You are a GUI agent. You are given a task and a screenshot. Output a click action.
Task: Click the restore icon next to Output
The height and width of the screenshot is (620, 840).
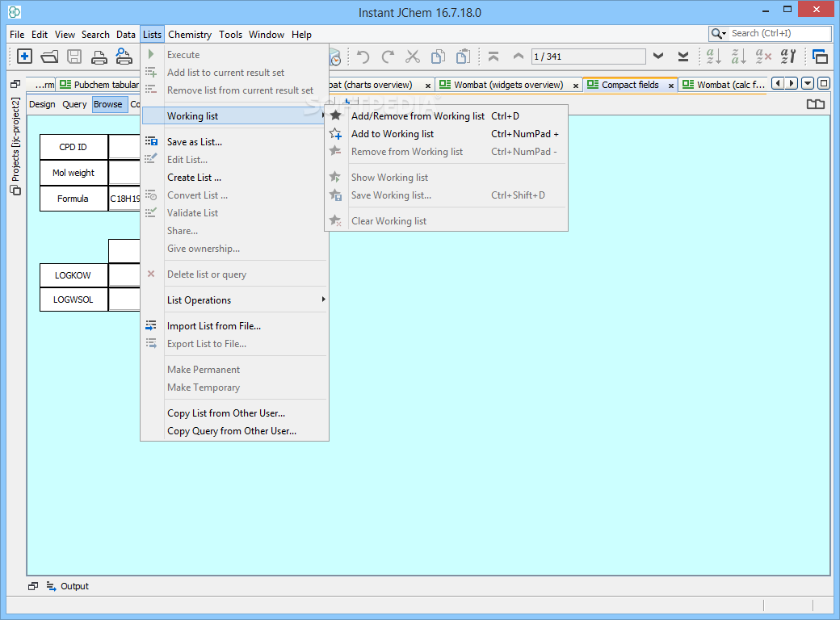tap(33, 586)
